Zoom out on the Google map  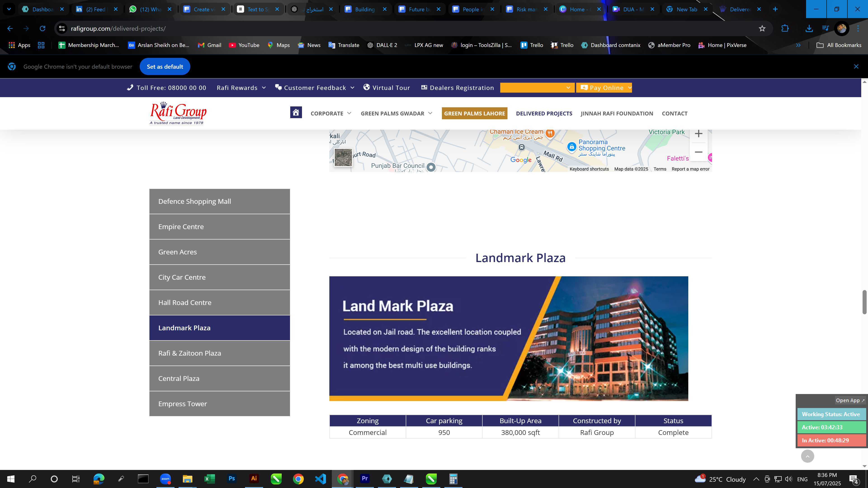click(698, 152)
